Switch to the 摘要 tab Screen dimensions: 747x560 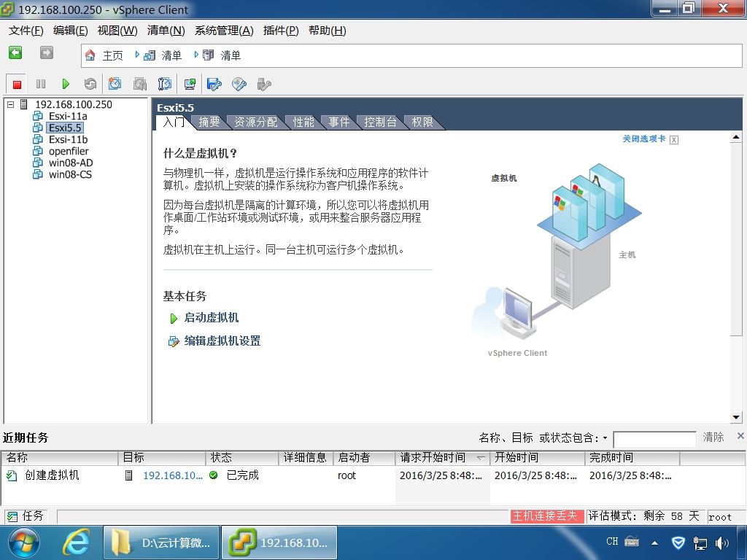209,122
